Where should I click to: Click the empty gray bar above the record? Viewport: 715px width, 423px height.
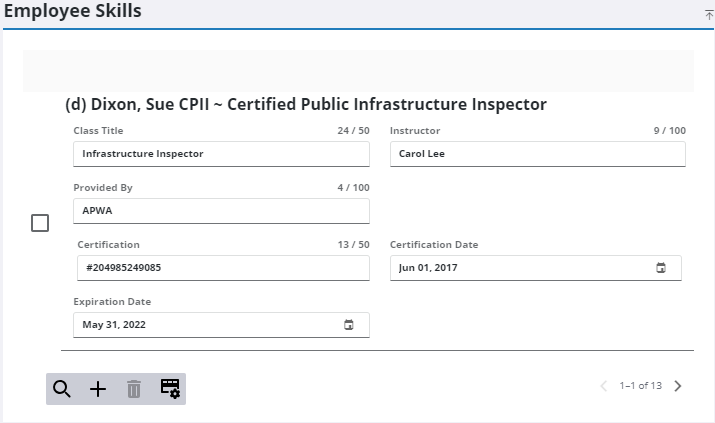357,71
